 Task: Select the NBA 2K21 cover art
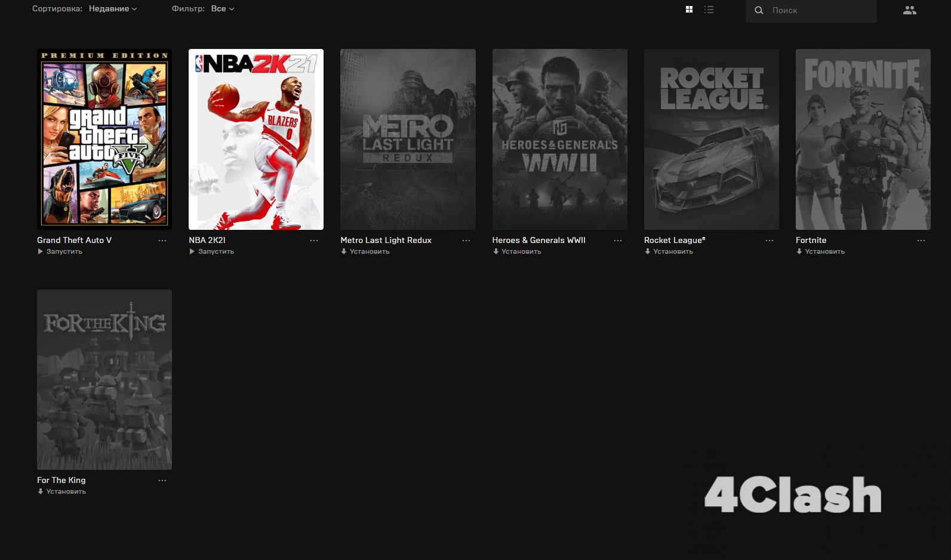(256, 139)
